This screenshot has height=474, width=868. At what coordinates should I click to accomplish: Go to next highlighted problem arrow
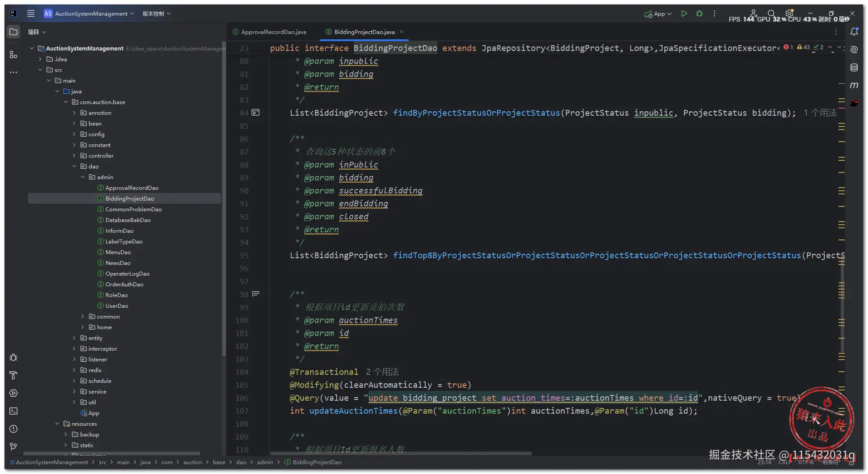[x=839, y=47]
